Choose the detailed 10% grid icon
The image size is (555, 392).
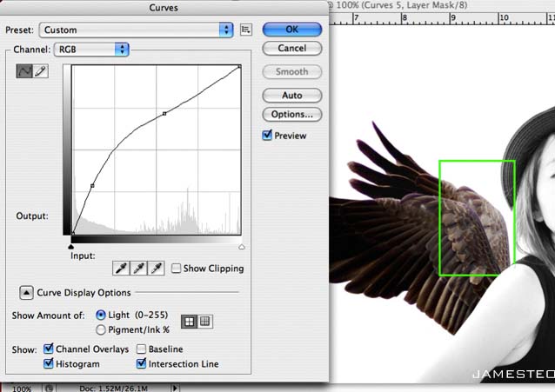tap(205, 322)
